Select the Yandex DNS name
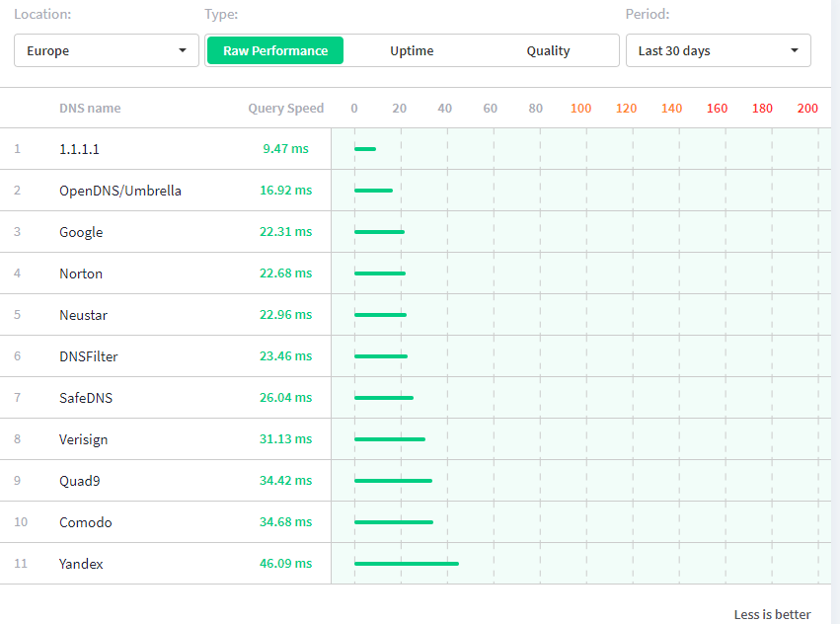 [81, 564]
